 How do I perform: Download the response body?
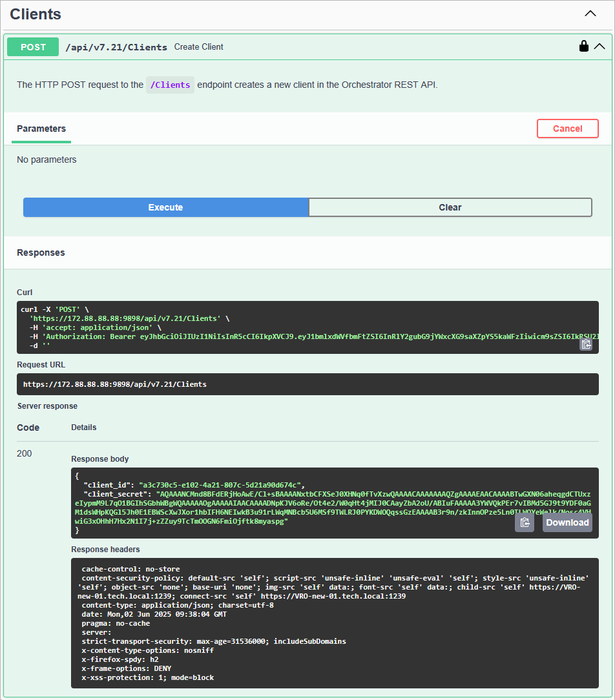pyautogui.click(x=567, y=522)
